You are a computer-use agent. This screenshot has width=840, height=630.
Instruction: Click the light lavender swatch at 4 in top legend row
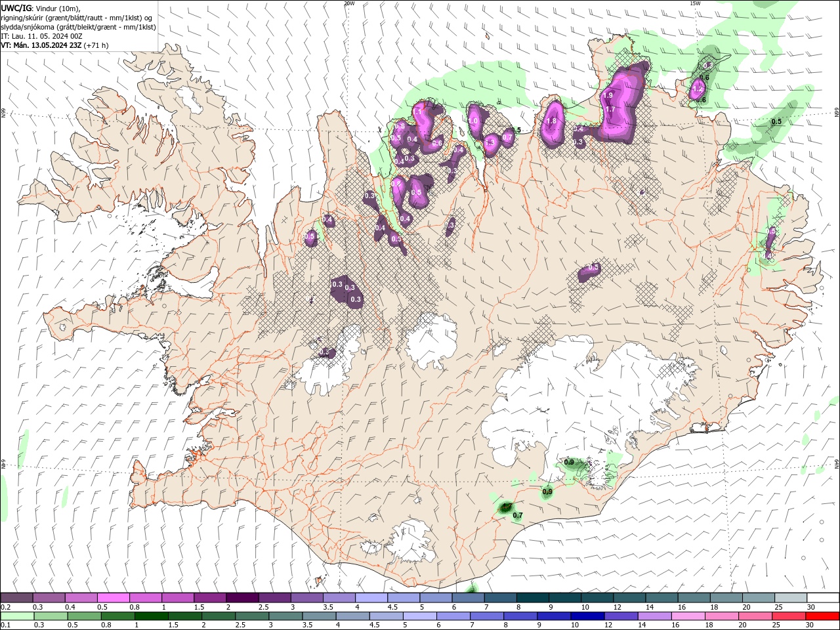click(x=371, y=598)
